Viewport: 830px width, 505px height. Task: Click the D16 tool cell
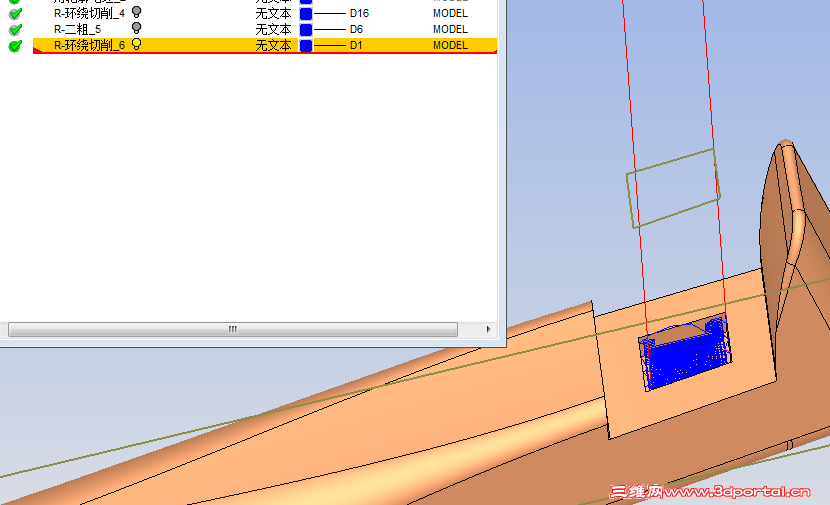359,13
